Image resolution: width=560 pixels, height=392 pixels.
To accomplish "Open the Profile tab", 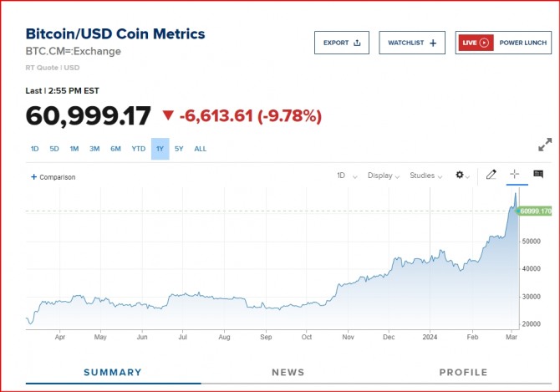I will pyautogui.click(x=463, y=372).
